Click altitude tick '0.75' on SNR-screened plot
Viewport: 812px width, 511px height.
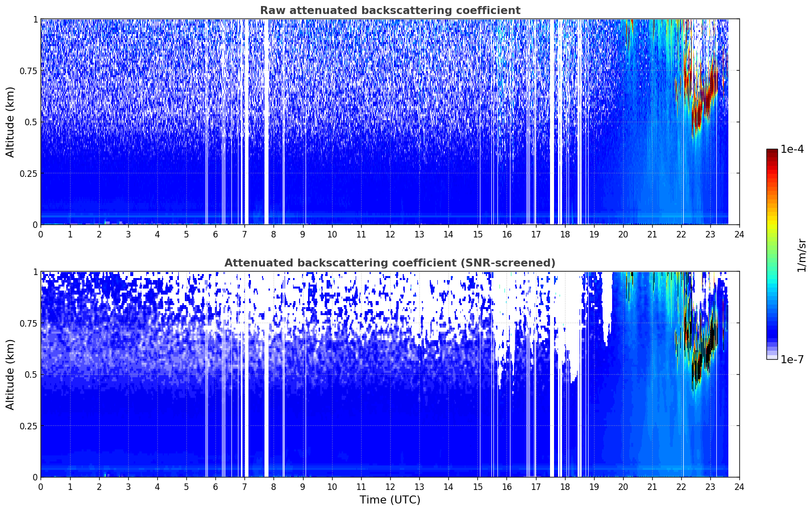(29, 323)
